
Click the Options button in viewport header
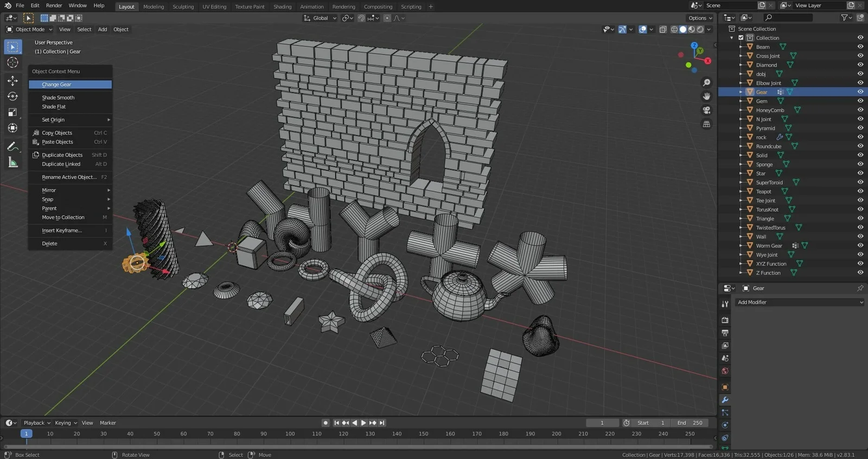(x=700, y=18)
